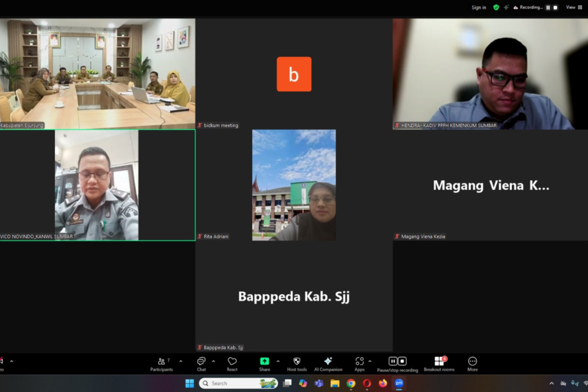Open React emoji options

(x=232, y=364)
